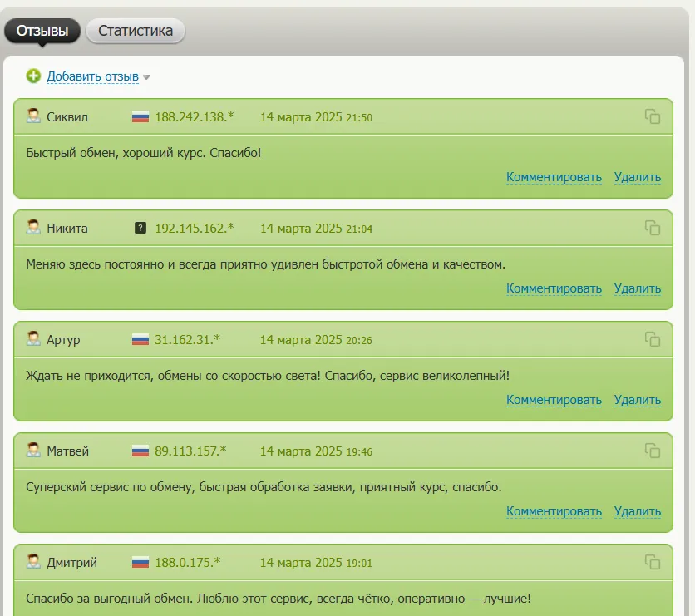Click the user avatar icon beside Матвей
This screenshot has width=695, height=616.
pyautogui.click(x=33, y=450)
